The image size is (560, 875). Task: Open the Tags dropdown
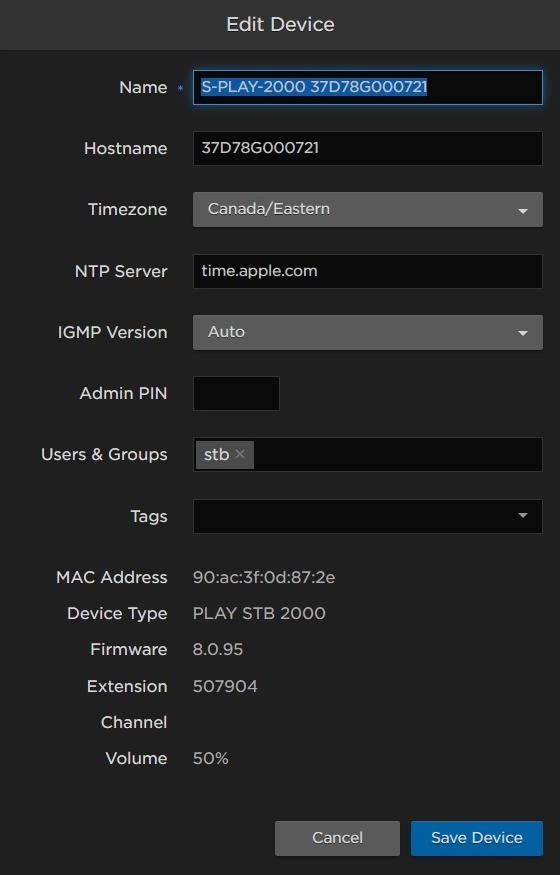coord(368,516)
